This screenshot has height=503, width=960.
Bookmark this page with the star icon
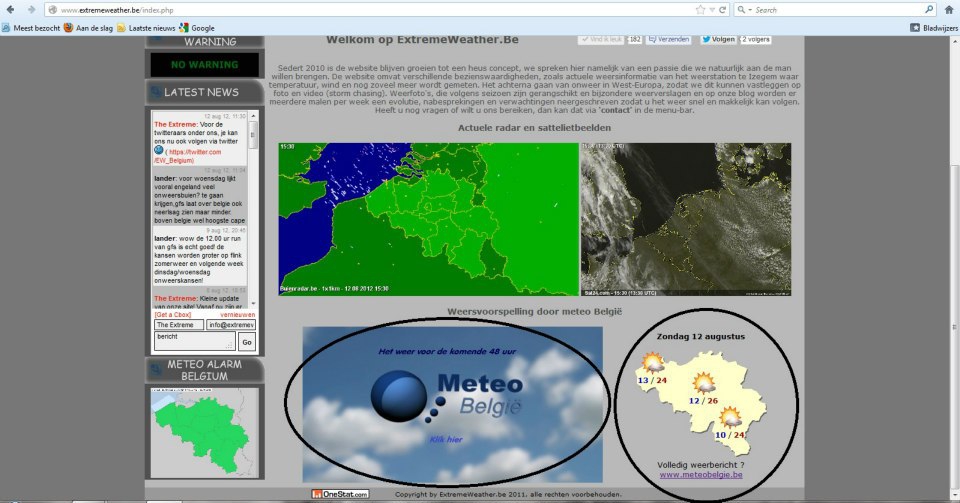coord(700,10)
